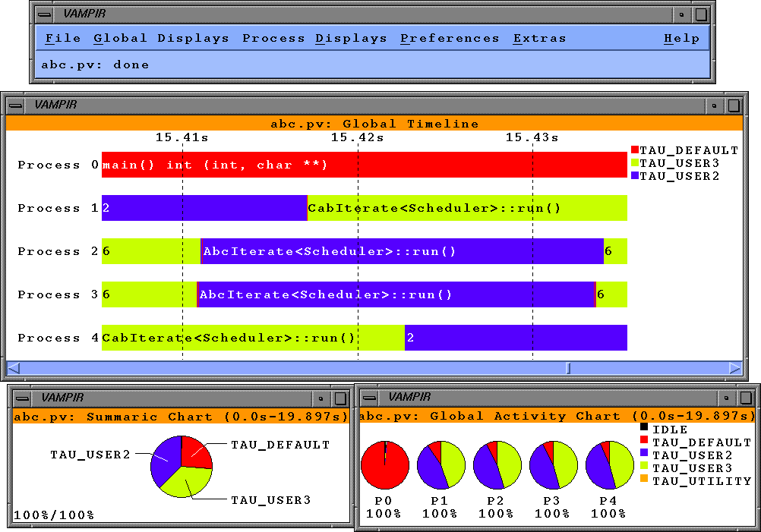Image resolution: width=761 pixels, height=532 pixels.
Task: Open the Extras menu
Action: [x=540, y=38]
